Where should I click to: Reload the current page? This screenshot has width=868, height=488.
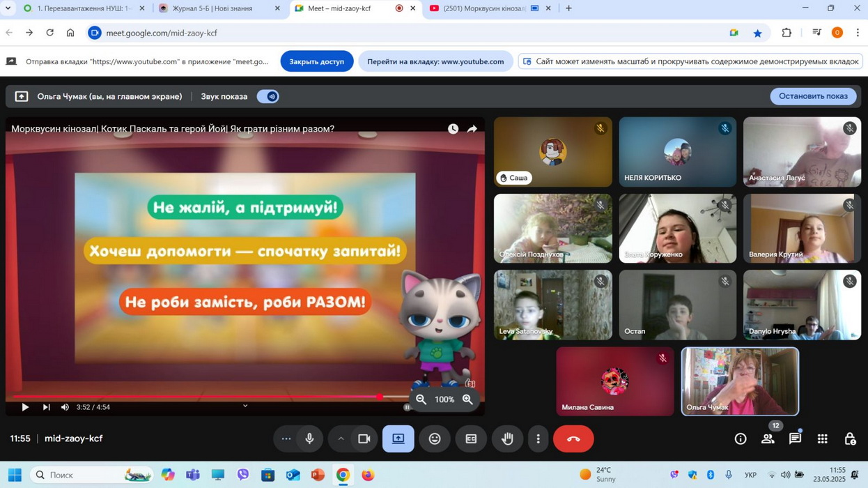coord(49,33)
